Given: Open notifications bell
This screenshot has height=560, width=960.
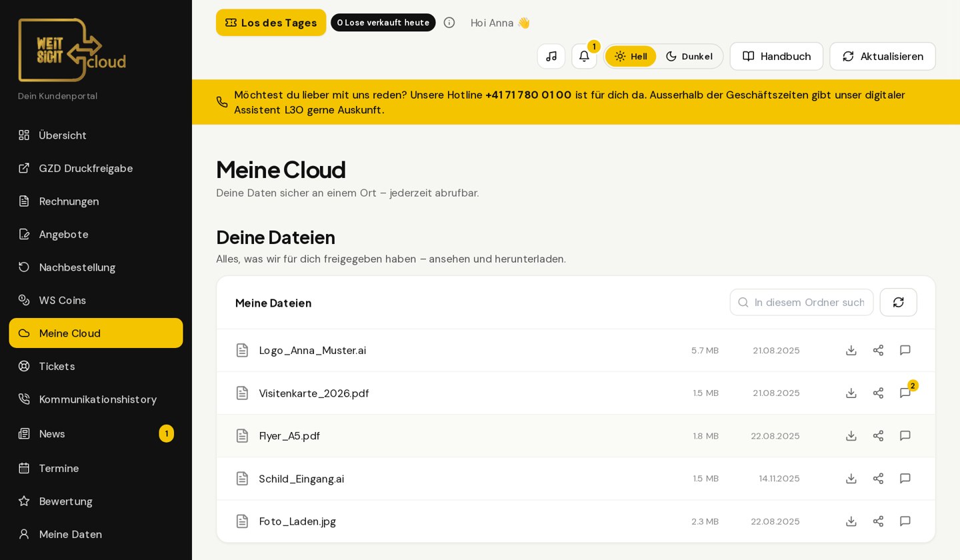Looking at the screenshot, I should tap(584, 56).
